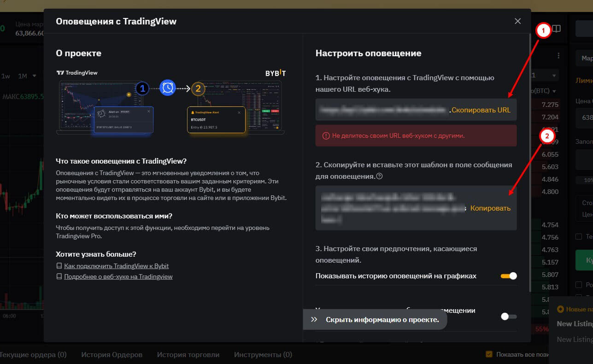Open the three-dot order book menu
Viewport: 593px width, 364px height.
(558, 56)
